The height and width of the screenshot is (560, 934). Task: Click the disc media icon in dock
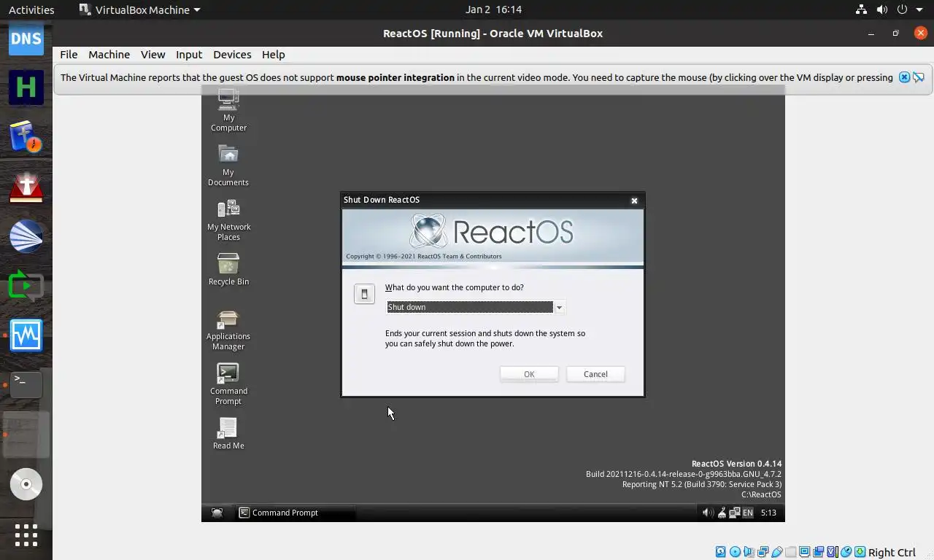[26, 484]
